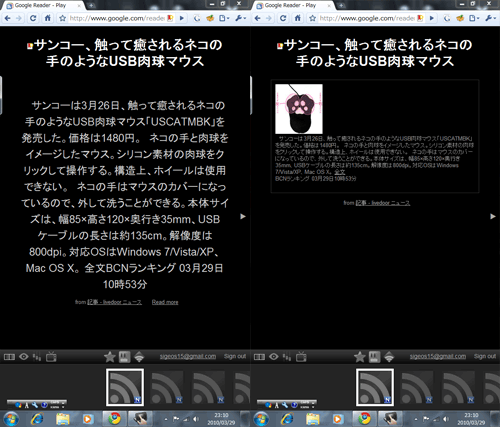Star the current item in the right window's Reader bar
The width and height of the screenshot is (500, 427).
click(x=360, y=357)
